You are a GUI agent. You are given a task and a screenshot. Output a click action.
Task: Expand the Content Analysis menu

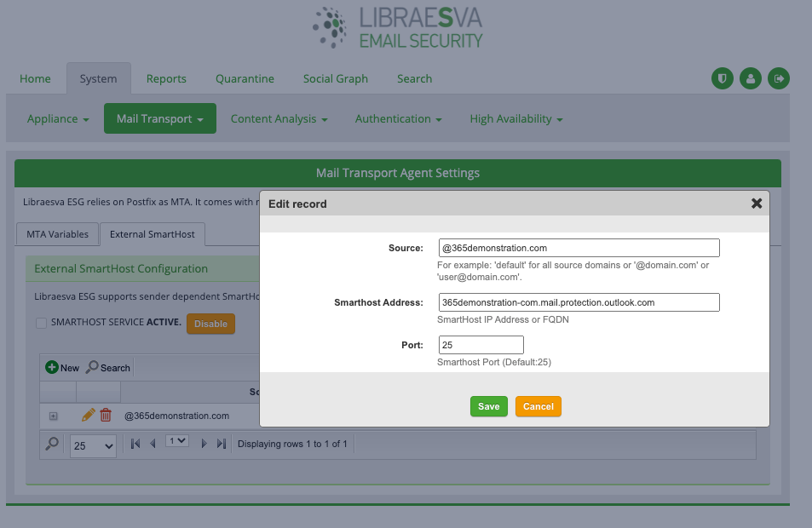(279, 119)
